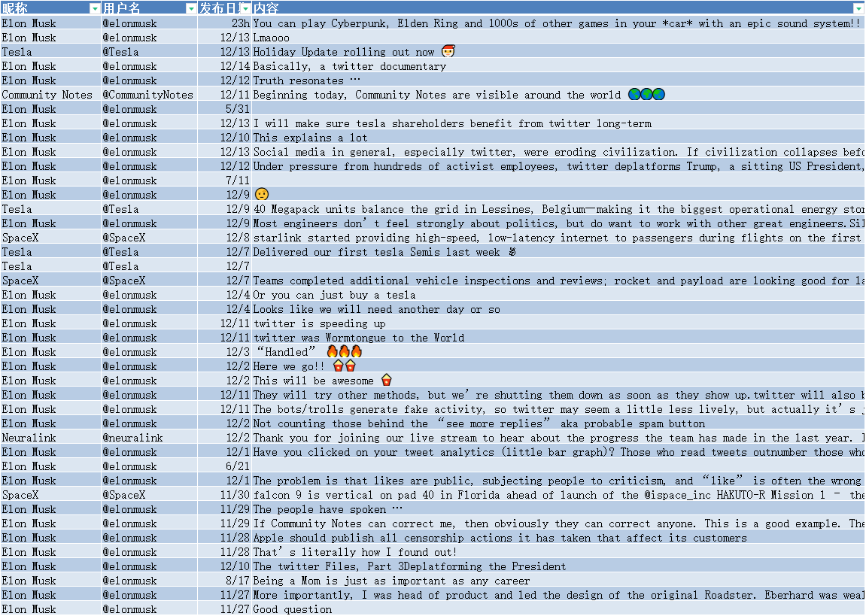Click the You can play Cyberpunk cell

(x=558, y=23)
